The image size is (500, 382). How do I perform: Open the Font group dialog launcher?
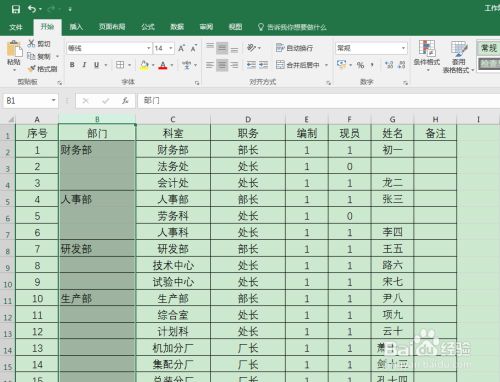point(197,83)
